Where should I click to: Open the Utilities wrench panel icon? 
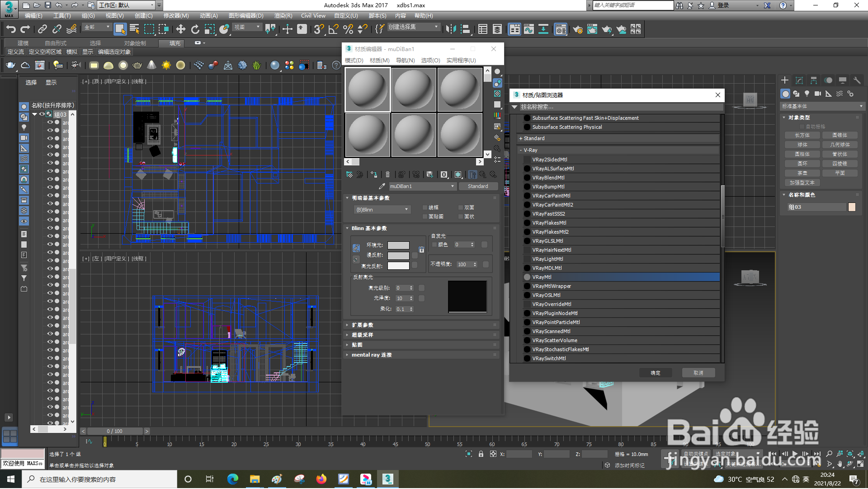tap(857, 80)
